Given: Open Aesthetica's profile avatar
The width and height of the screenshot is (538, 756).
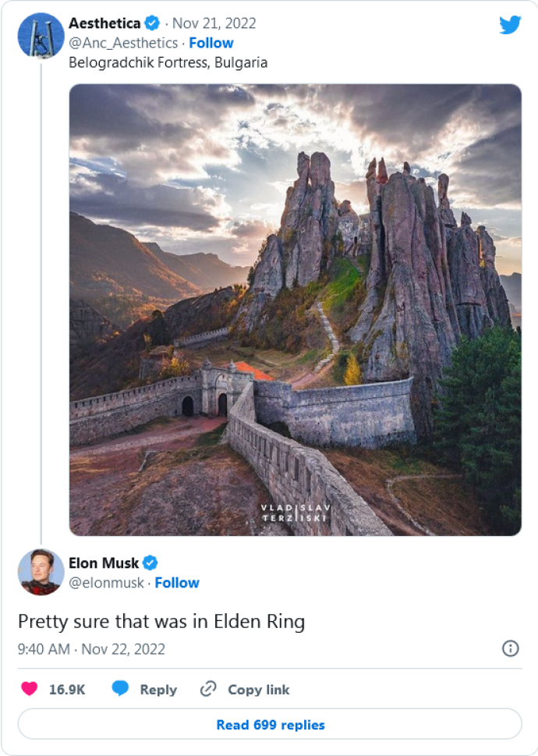Looking at the screenshot, I should click(x=41, y=35).
